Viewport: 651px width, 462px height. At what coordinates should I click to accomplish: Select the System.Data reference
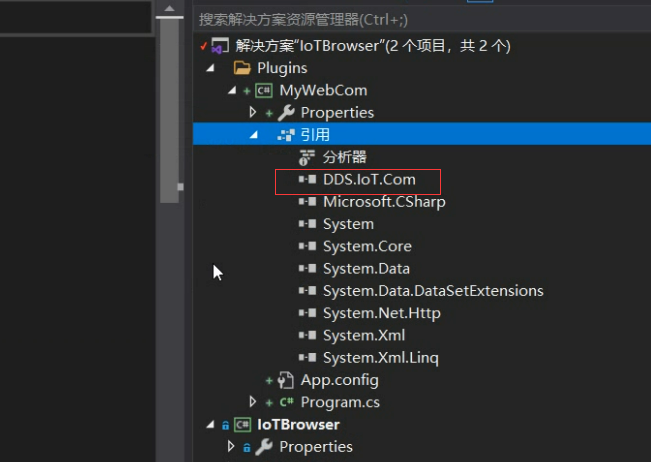[366, 269]
